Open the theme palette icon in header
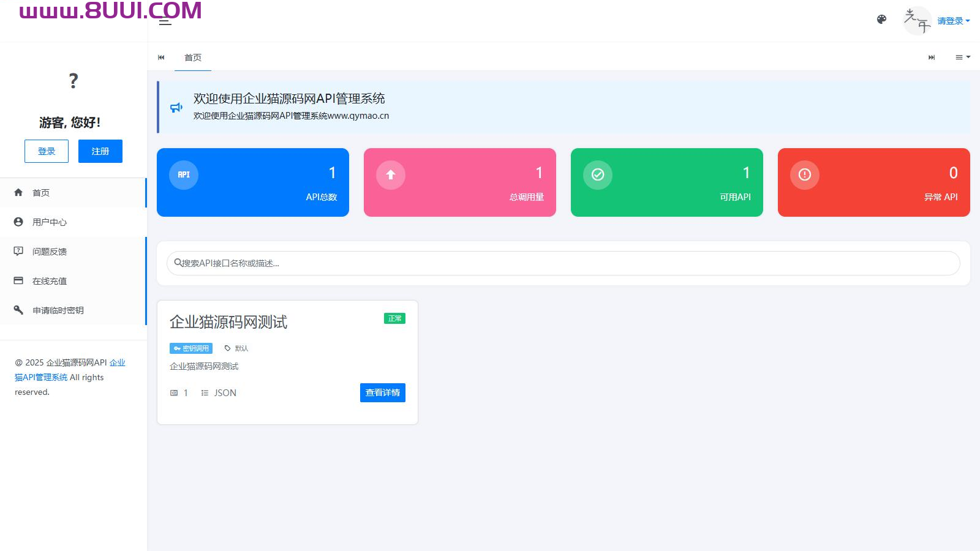 pyautogui.click(x=881, y=20)
